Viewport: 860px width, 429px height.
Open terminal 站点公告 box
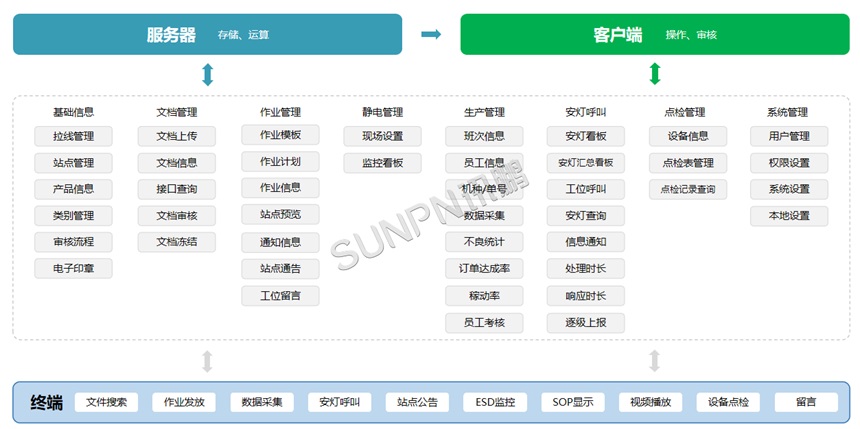click(417, 402)
